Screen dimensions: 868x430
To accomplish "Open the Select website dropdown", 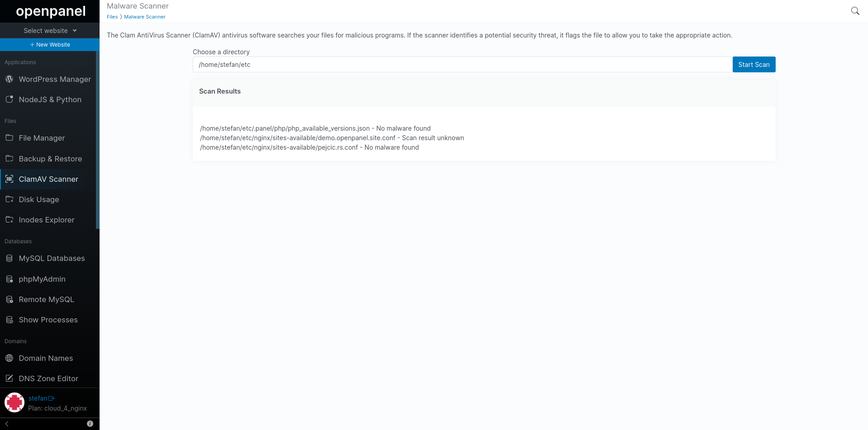I will tap(50, 31).
